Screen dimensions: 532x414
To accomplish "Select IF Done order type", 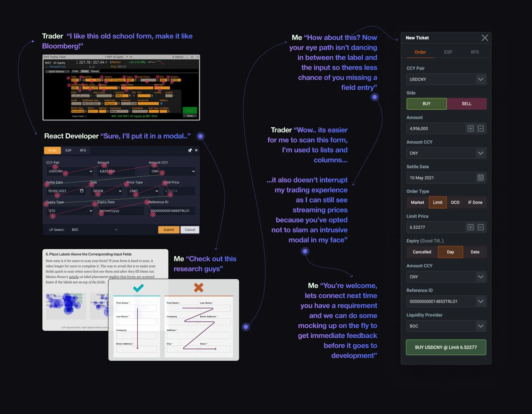I will click(475, 202).
